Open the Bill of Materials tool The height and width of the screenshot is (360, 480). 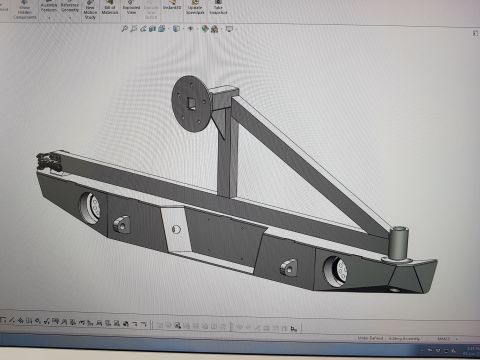click(x=110, y=8)
